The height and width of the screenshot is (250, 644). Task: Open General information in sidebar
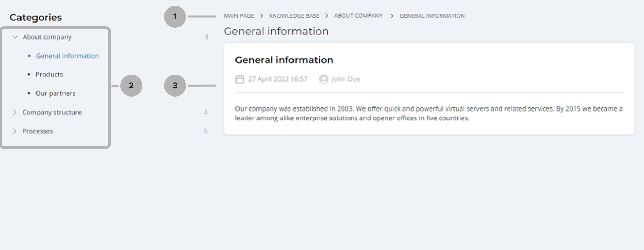(67, 56)
